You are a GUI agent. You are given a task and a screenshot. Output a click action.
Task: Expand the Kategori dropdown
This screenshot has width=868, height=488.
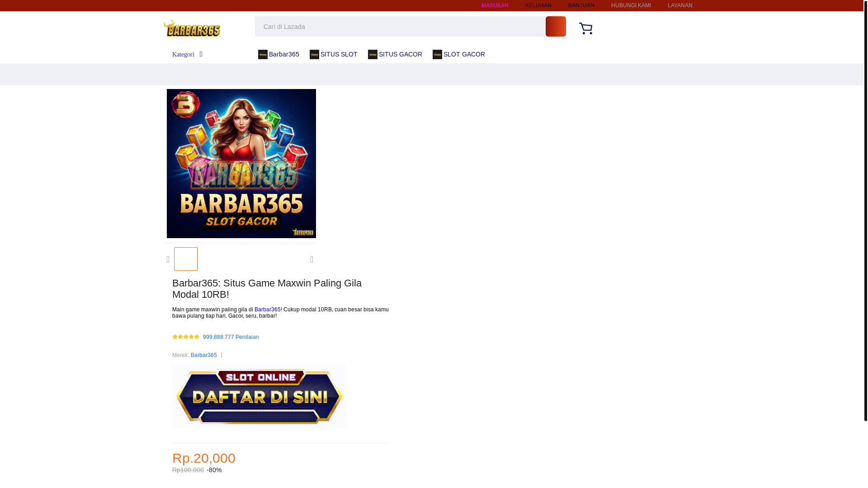[x=188, y=54]
